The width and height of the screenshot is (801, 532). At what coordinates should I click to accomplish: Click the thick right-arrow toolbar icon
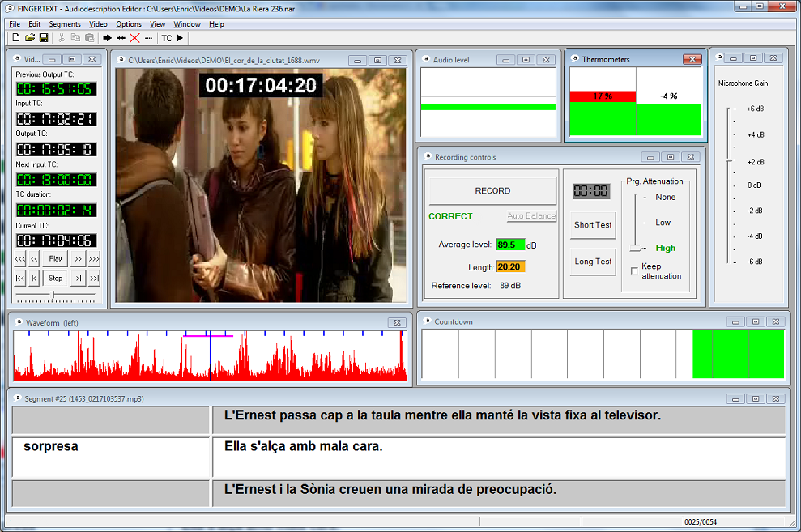pyautogui.click(x=107, y=38)
